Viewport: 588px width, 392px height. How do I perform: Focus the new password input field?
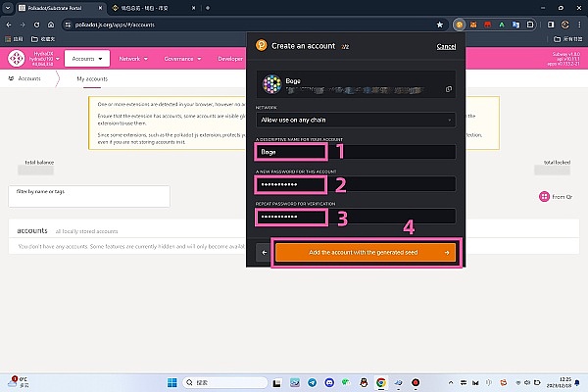point(290,184)
